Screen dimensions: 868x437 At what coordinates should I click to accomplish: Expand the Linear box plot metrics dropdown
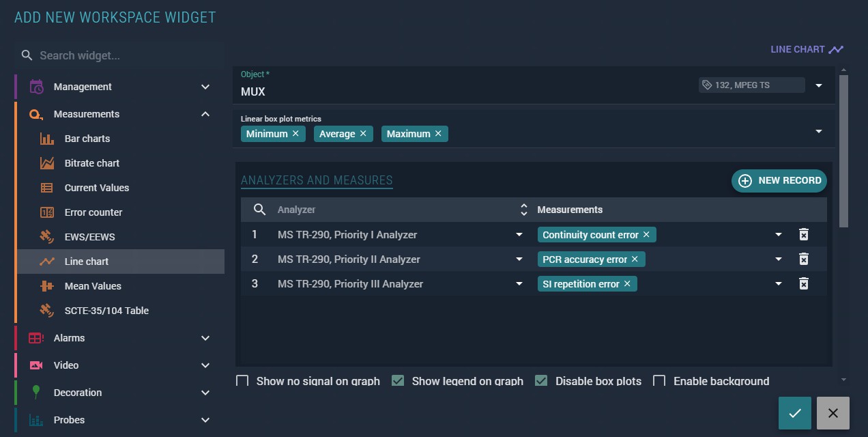click(x=819, y=132)
